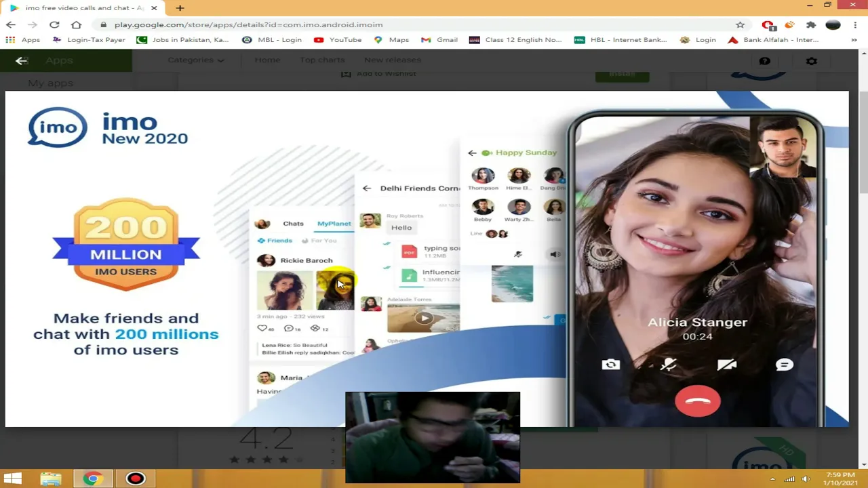
Task: Open the Apps shortcut in bookmarks bar
Action: (x=23, y=40)
